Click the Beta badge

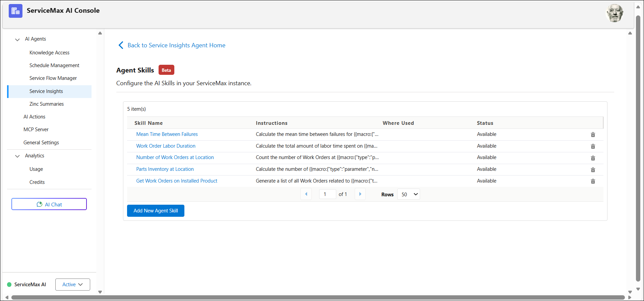pos(166,70)
